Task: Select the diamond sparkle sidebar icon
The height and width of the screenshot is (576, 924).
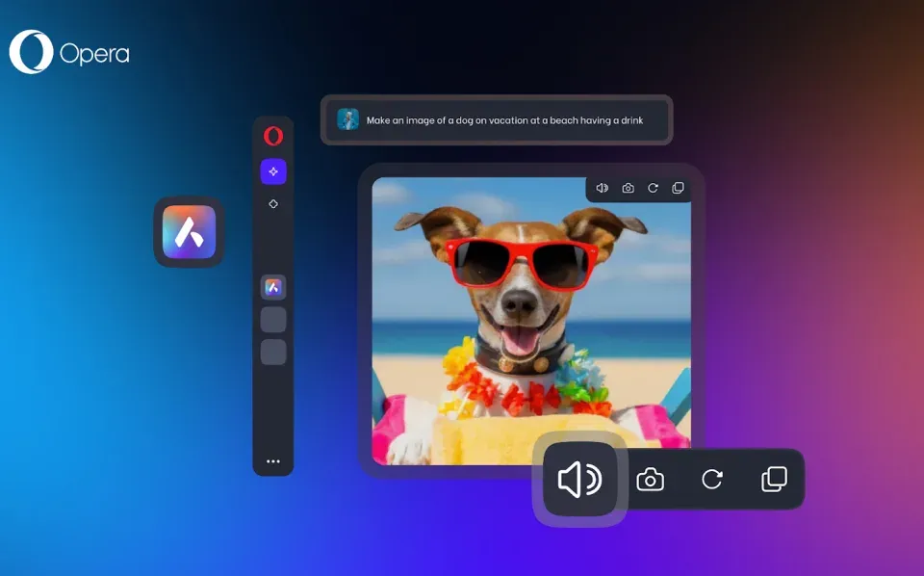Action: point(272,203)
